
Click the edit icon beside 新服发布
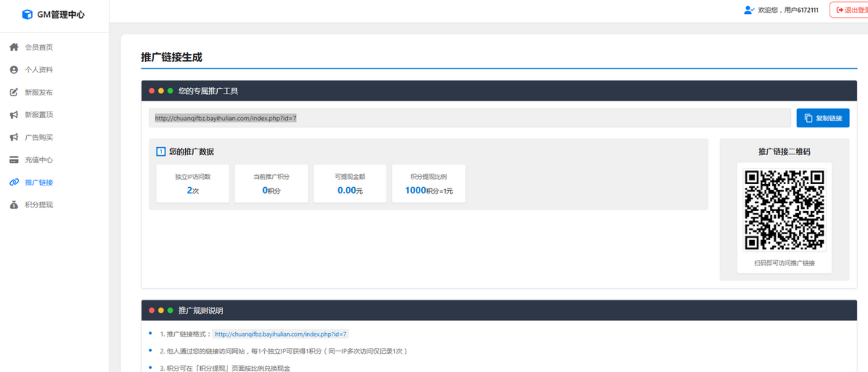[x=14, y=92]
